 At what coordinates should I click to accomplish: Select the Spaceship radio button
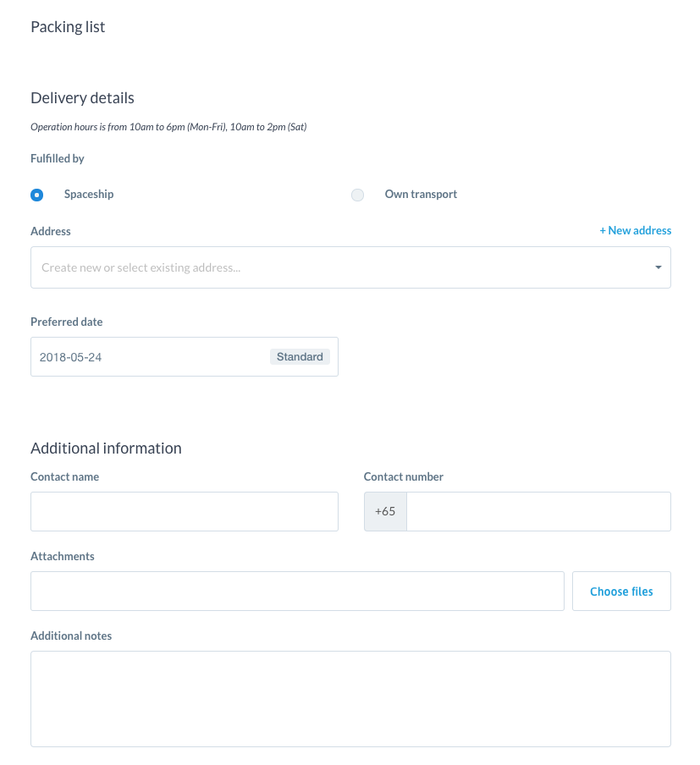tap(36, 195)
